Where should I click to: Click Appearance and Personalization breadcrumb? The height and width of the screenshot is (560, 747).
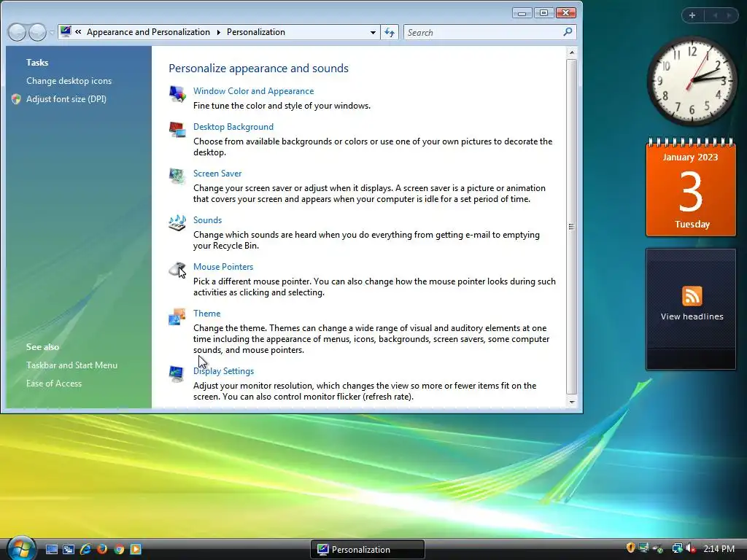[148, 32]
